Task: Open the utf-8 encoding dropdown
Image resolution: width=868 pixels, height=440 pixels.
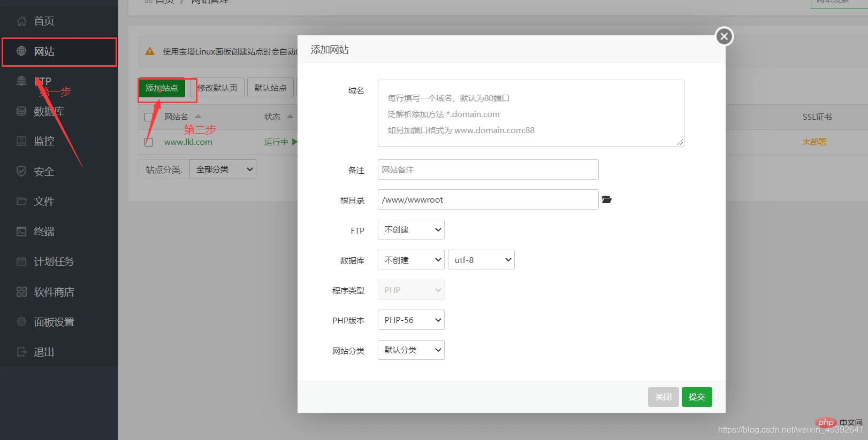Action: click(481, 260)
